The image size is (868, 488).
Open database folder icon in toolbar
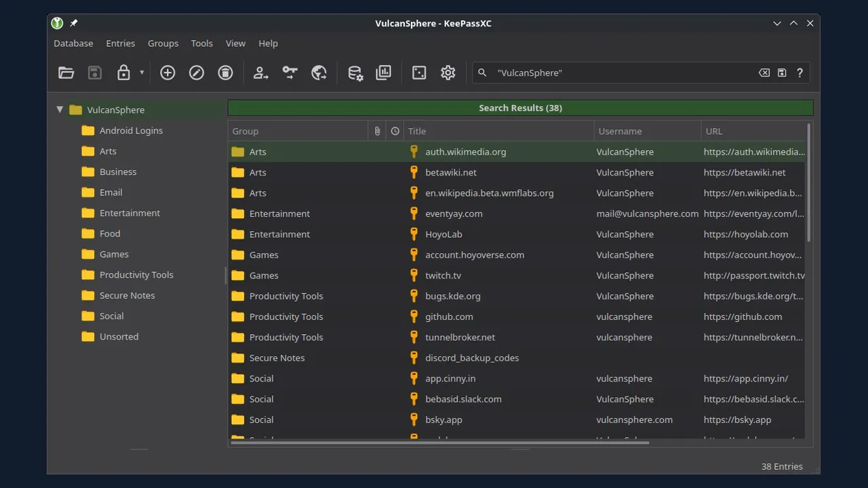(66, 73)
